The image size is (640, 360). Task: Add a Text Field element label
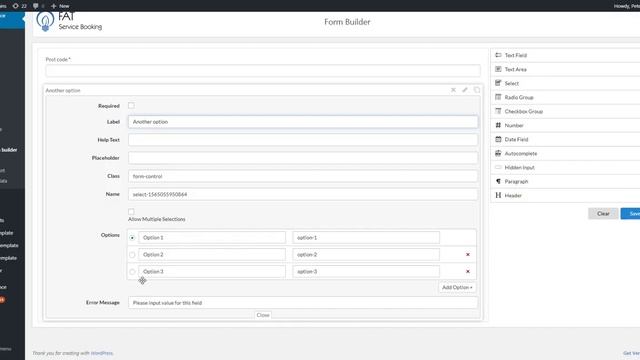click(516, 55)
